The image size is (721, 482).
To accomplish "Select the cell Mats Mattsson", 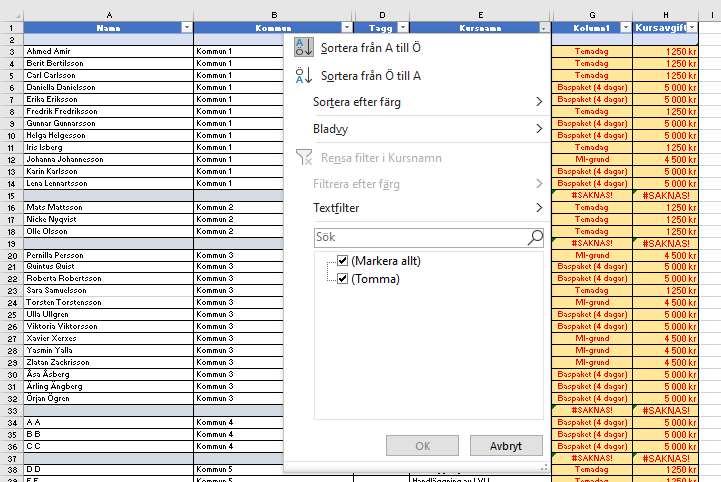I will point(109,207).
